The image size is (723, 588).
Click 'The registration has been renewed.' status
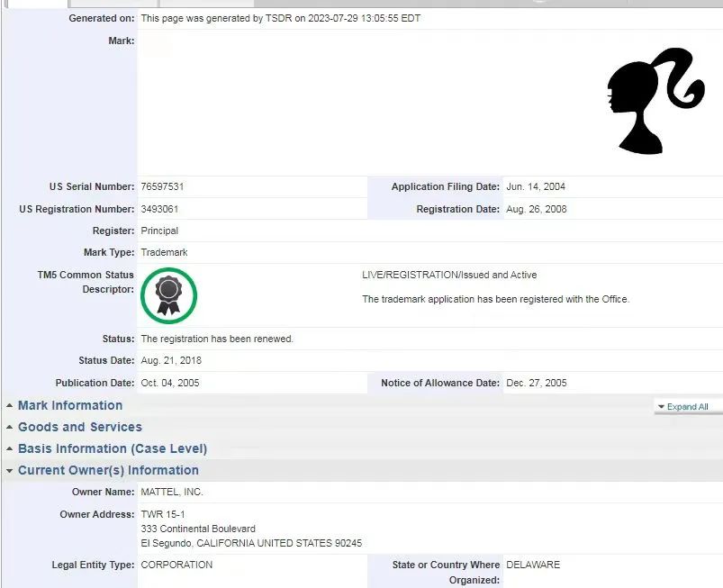pos(217,339)
